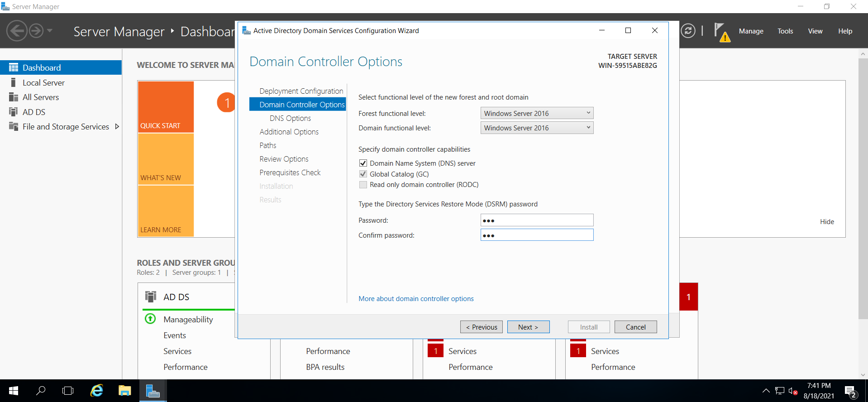
Task: Click the muted volume tray icon
Action: click(x=793, y=391)
